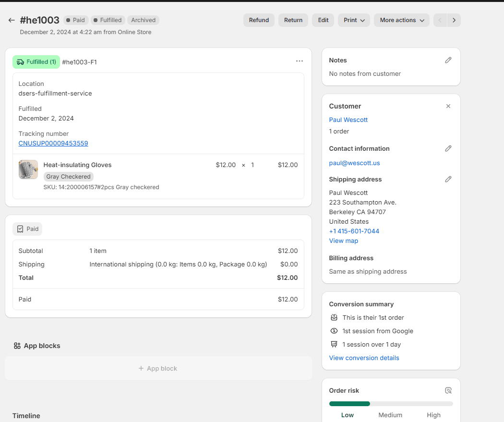Go to next order with right chevron

(x=454, y=20)
